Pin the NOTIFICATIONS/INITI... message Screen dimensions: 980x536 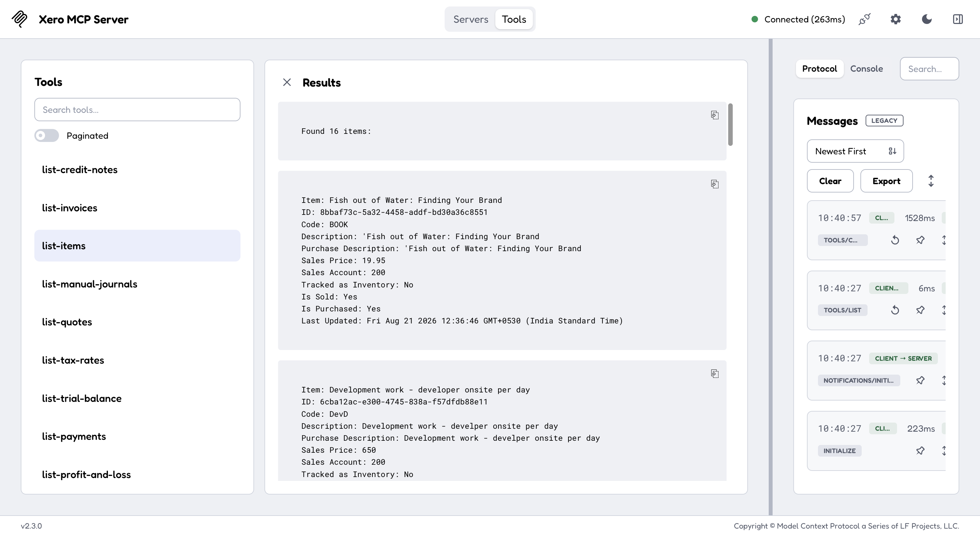coord(920,380)
